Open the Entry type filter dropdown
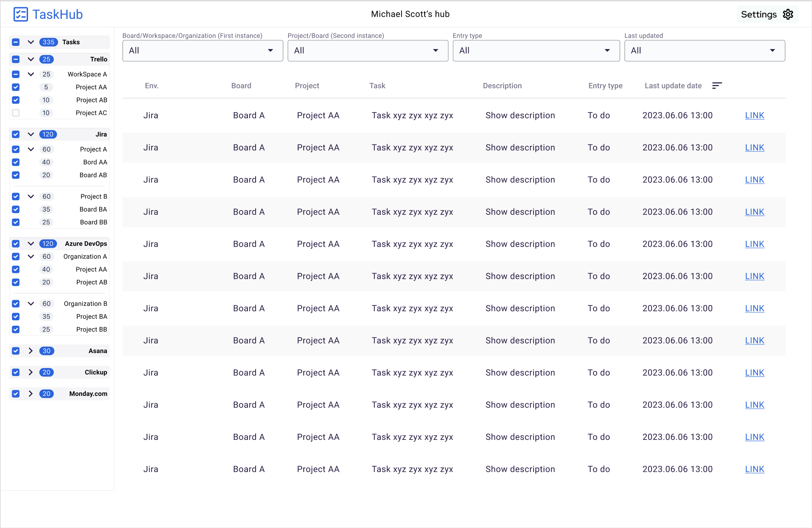This screenshot has height=528, width=812. [x=536, y=51]
